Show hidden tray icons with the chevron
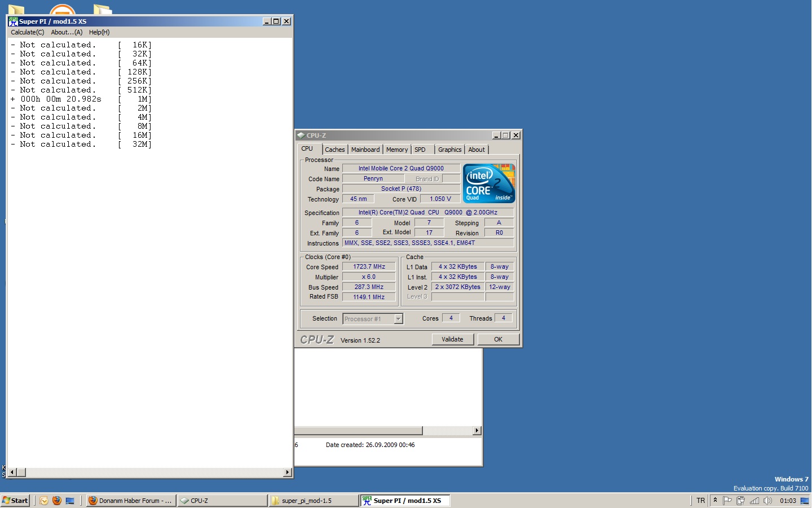 point(715,500)
